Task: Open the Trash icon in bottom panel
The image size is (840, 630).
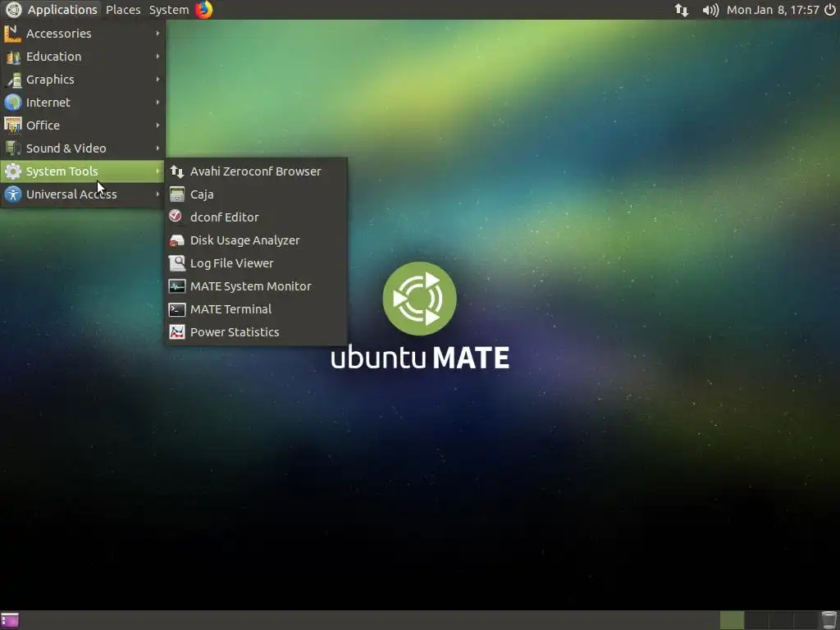Action: (829, 620)
